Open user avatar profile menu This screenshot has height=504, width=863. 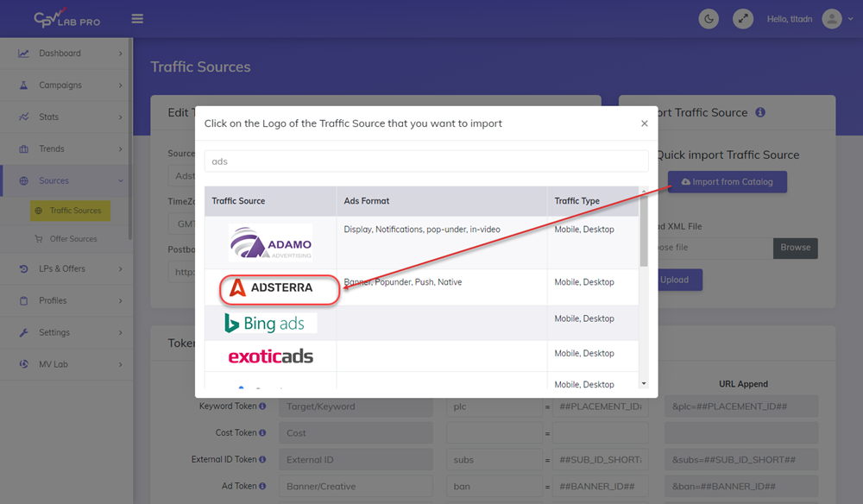coord(832,19)
